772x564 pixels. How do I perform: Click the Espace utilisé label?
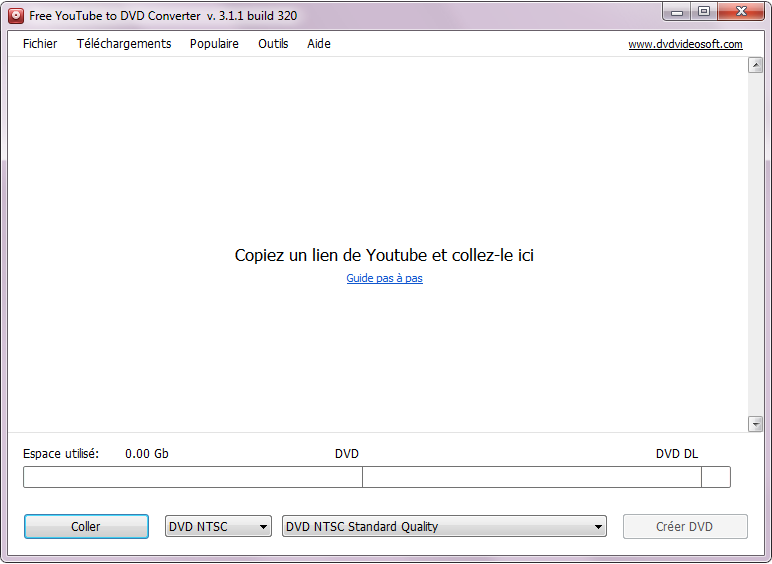(61, 454)
